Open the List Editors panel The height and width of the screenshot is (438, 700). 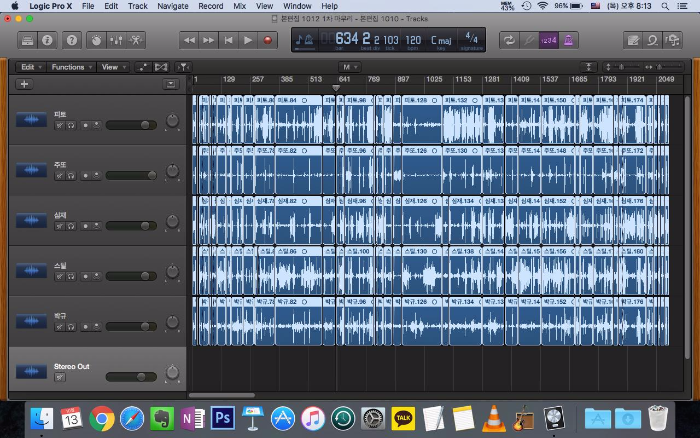(633, 41)
